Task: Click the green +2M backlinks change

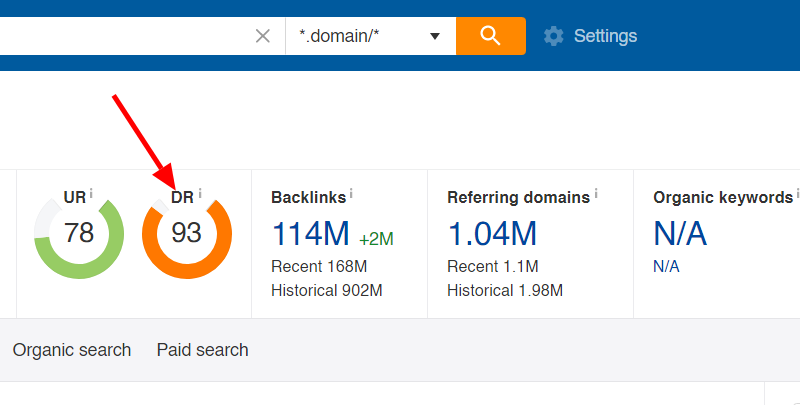Action: pyautogui.click(x=377, y=238)
